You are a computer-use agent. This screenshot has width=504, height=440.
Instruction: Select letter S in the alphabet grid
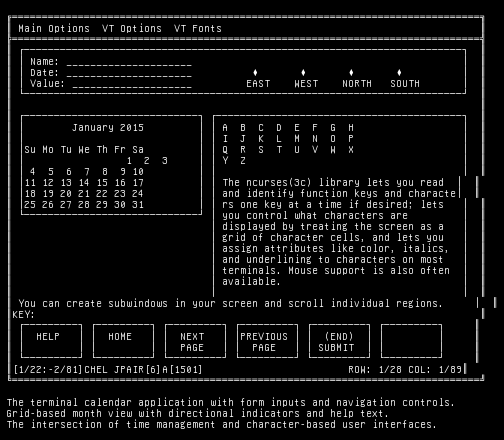coord(261,150)
